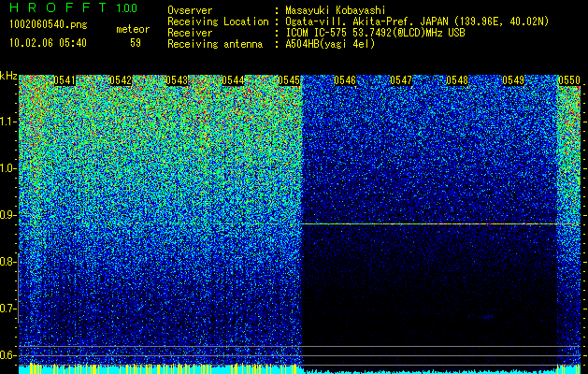Click the 0546 time marker
The image size is (588, 374).
[x=345, y=80]
